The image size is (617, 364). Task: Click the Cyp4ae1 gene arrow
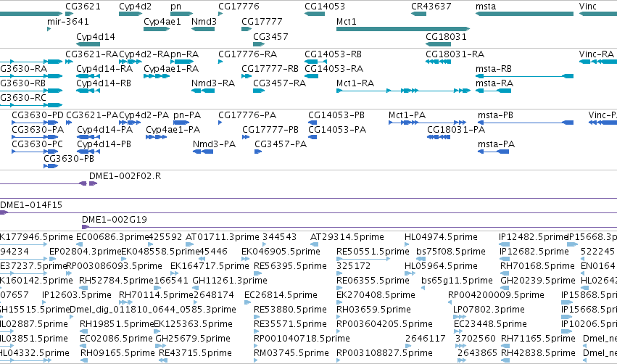(x=157, y=29)
